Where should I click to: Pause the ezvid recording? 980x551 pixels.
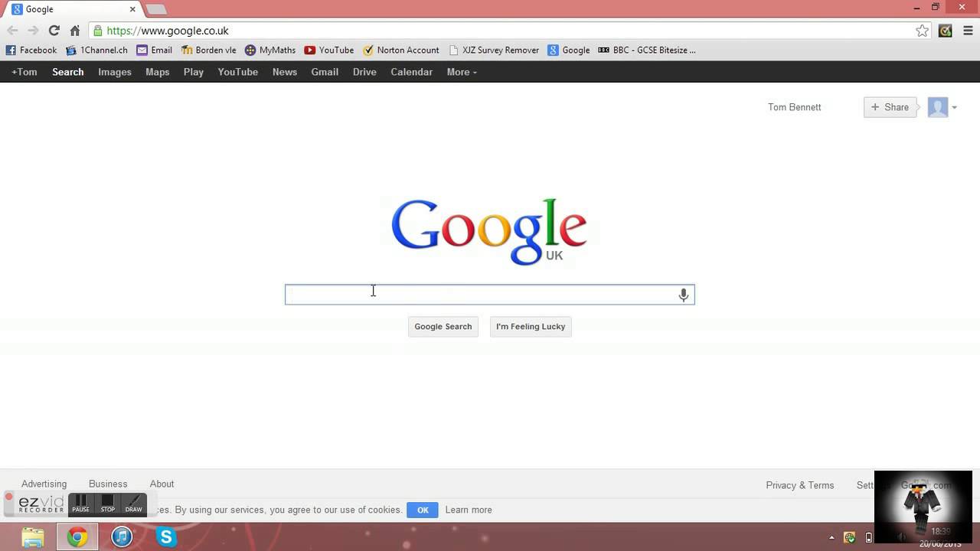point(80,504)
